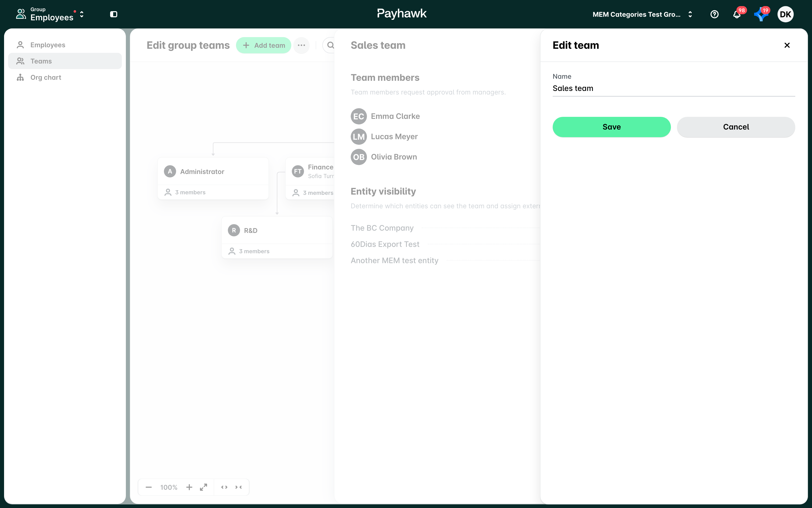Screen dimensions: 812x508
Task: Expand all teams with outward chevrons icon
Action: [x=224, y=487]
